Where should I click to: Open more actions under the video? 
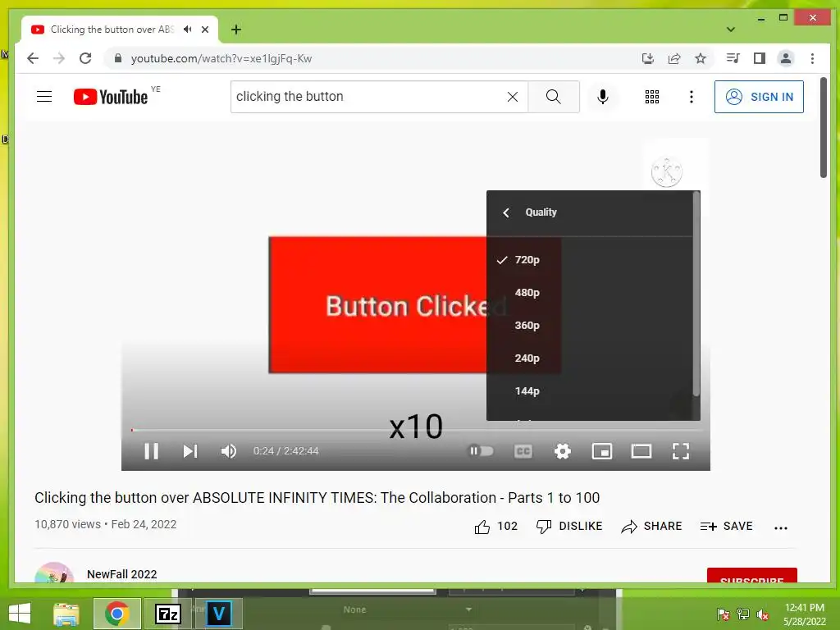click(x=781, y=527)
